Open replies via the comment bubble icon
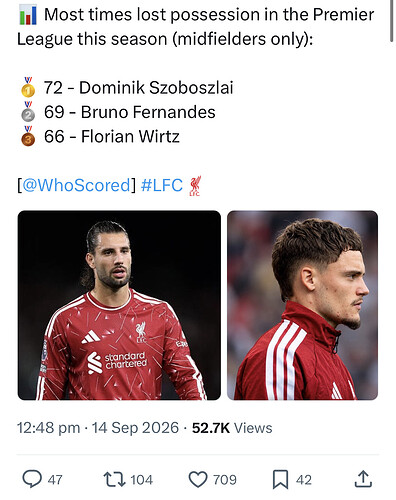The image size is (396, 500). tap(32, 479)
